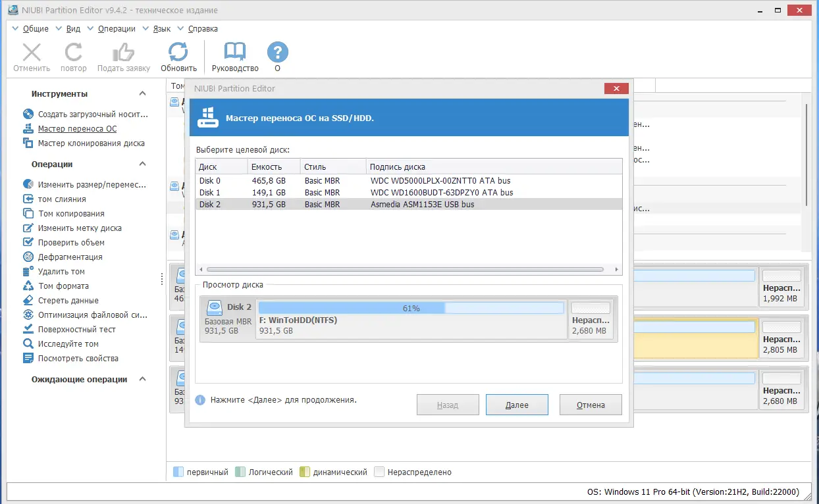Click the первичный legend color swatch
This screenshot has height=504, width=819.
(x=178, y=472)
